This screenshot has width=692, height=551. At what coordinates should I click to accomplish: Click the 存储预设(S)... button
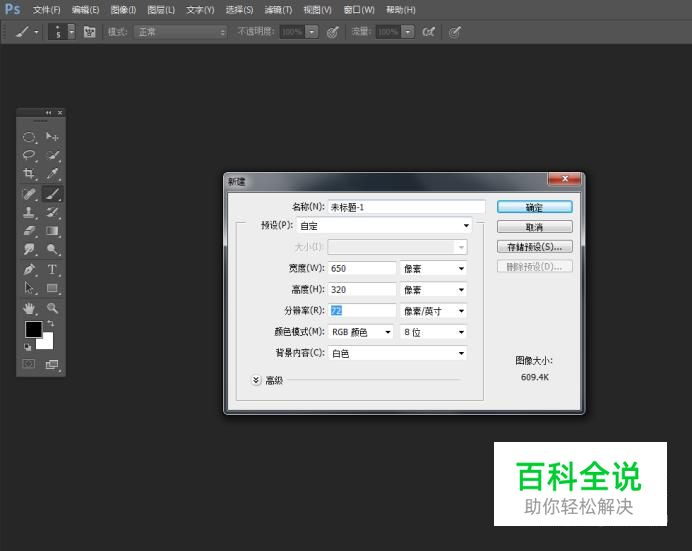(534, 247)
